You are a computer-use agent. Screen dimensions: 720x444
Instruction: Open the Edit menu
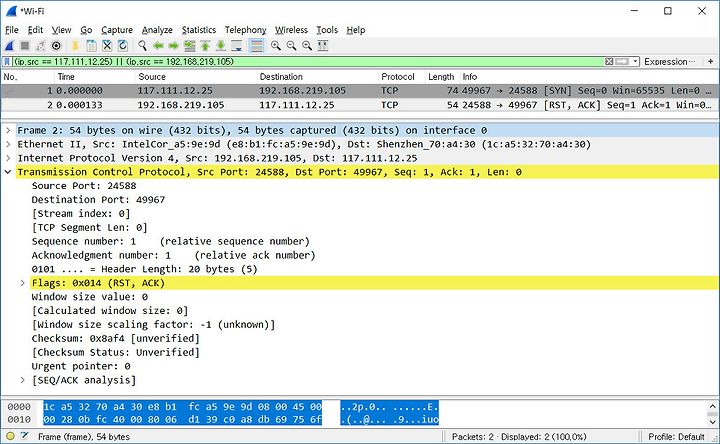click(35, 30)
